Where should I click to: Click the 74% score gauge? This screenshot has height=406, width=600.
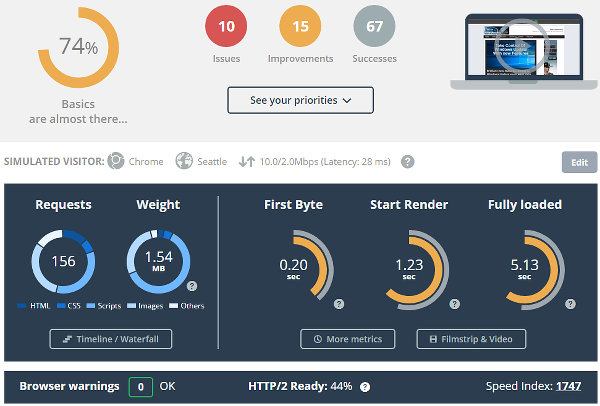point(78,47)
